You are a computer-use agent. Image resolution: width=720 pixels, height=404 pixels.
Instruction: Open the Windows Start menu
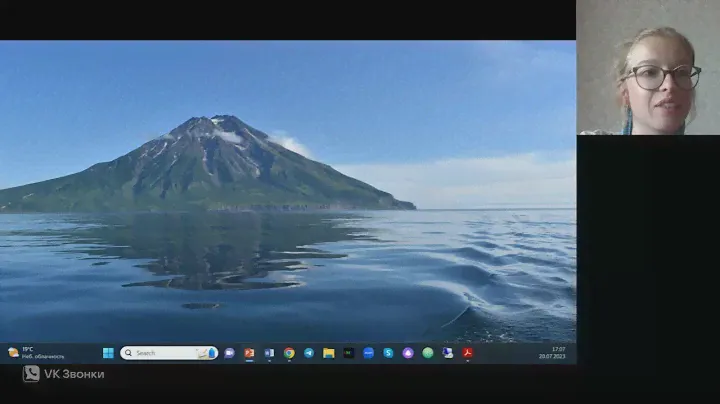(108, 353)
